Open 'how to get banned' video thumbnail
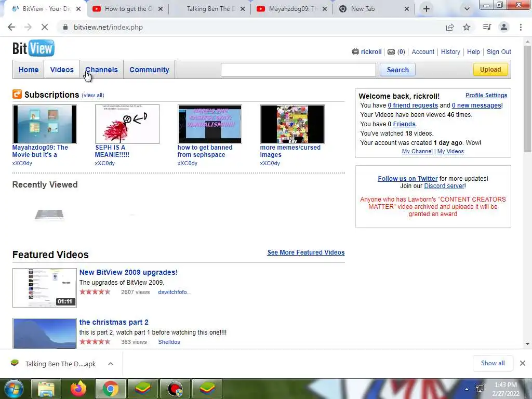The width and height of the screenshot is (532, 399). tap(210, 124)
